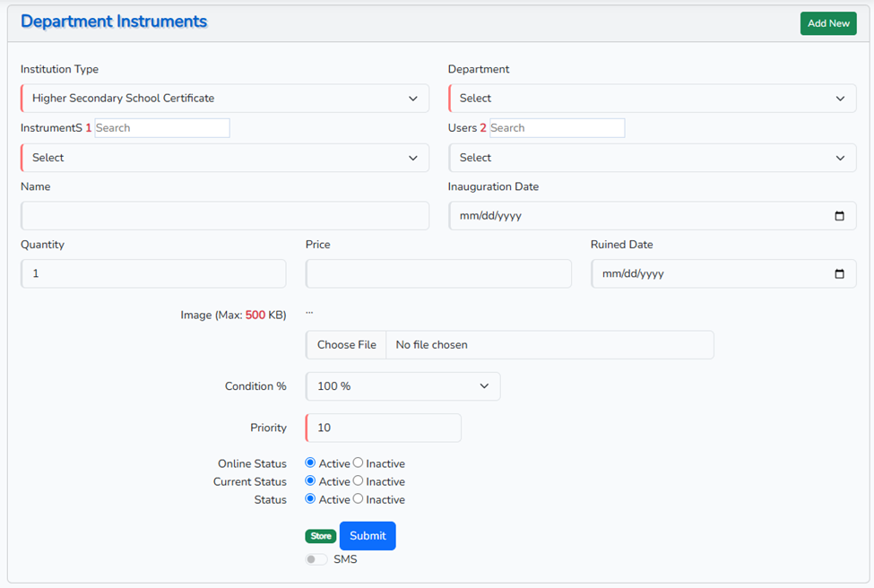Viewport: 874px width, 588px height.
Task: Set Online Status to Inactive
Action: (x=359, y=463)
